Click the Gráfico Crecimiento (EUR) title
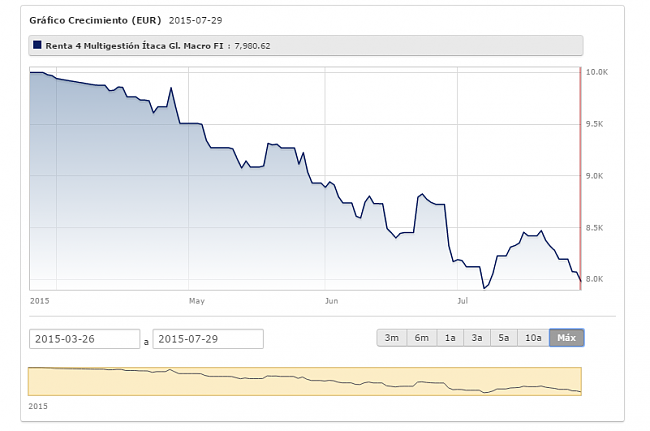Screen dimensions: 650x431 pos(94,20)
